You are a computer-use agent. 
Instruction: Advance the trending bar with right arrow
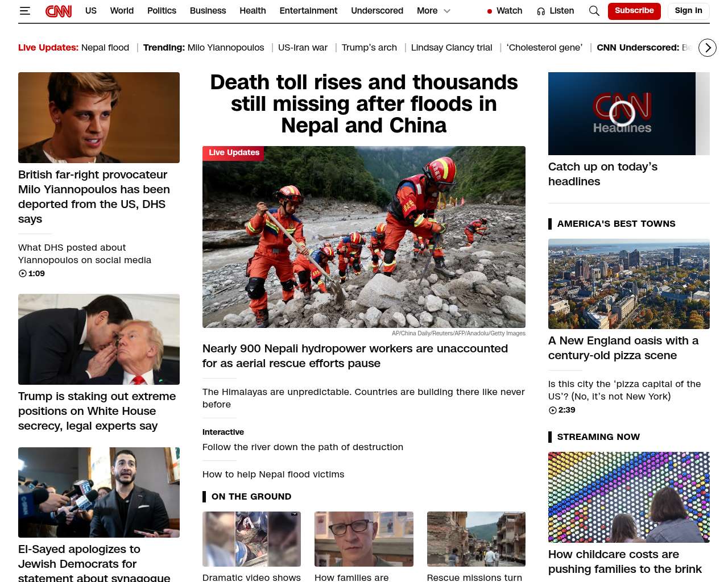[708, 48]
